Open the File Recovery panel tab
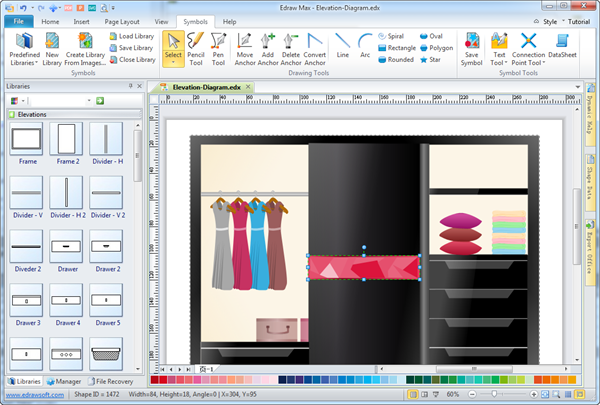The width and height of the screenshot is (600, 405). (x=113, y=381)
